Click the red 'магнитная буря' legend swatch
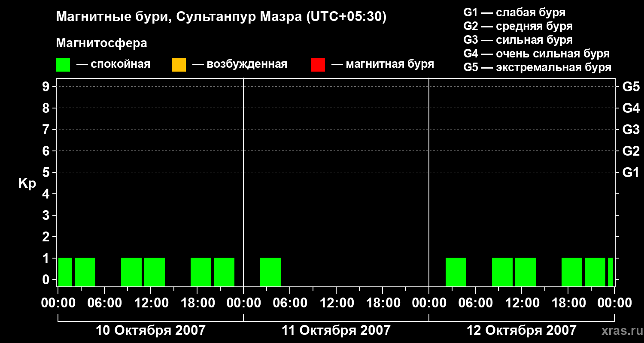This screenshot has width=644, height=343. click(318, 65)
